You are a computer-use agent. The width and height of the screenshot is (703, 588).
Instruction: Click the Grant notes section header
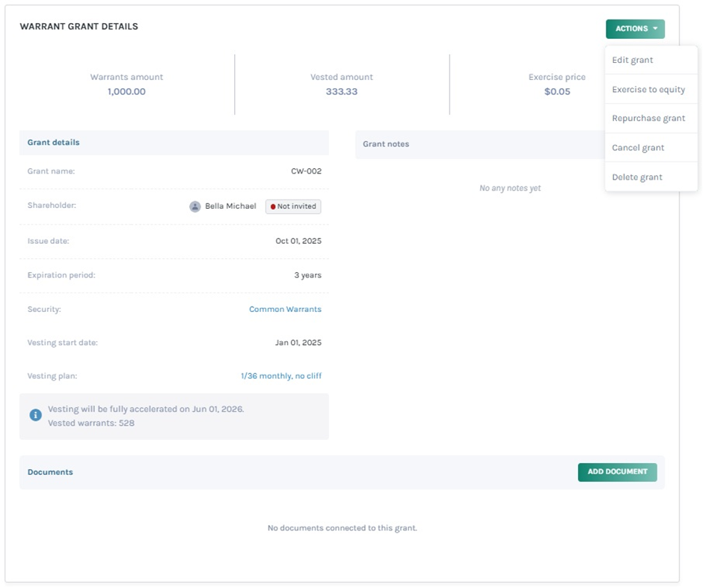point(386,144)
